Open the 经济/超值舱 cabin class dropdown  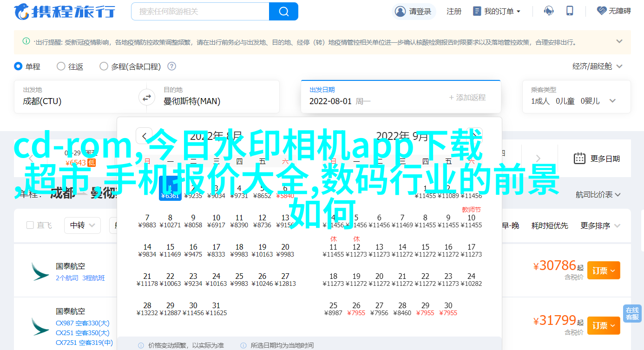click(597, 66)
